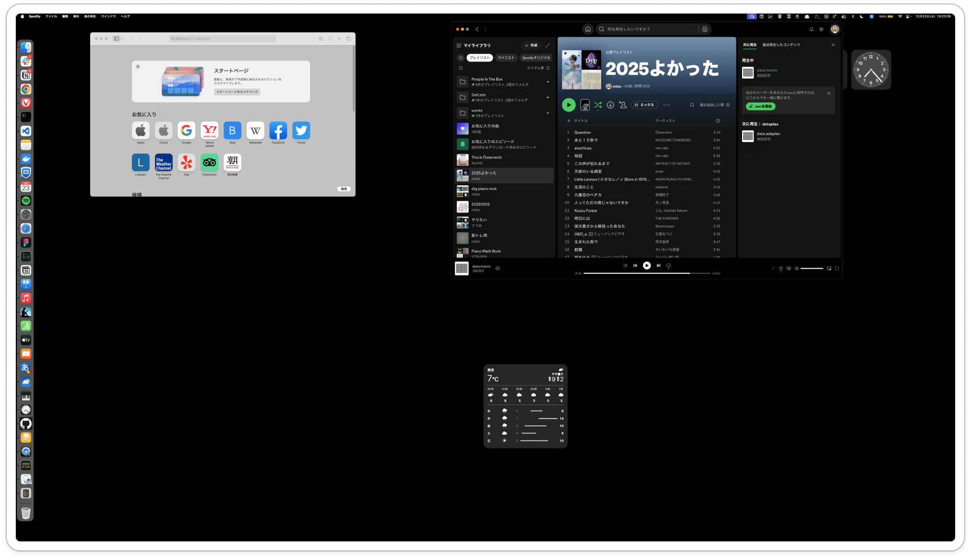Mute Spotify with the speaker icon
The image size is (971, 560).
(x=796, y=269)
